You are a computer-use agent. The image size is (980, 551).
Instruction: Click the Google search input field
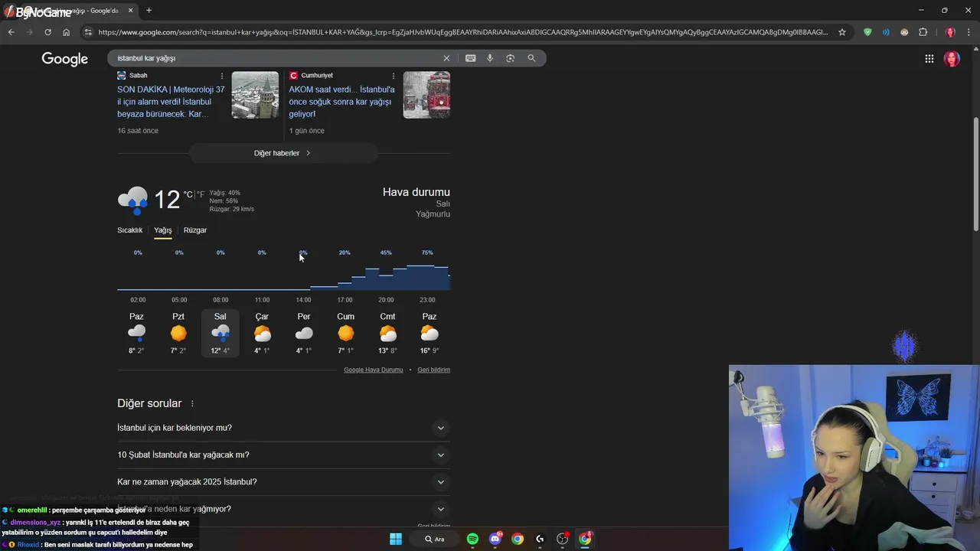276,58
